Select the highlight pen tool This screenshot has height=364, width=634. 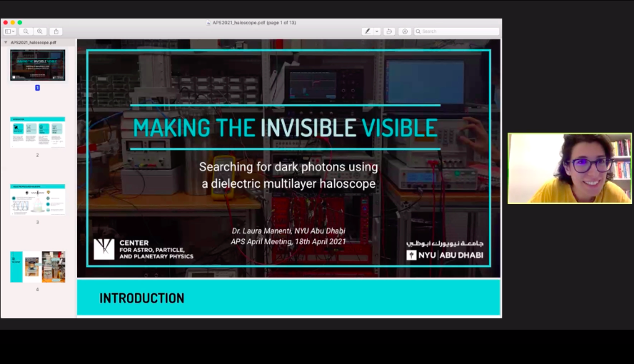[367, 31]
